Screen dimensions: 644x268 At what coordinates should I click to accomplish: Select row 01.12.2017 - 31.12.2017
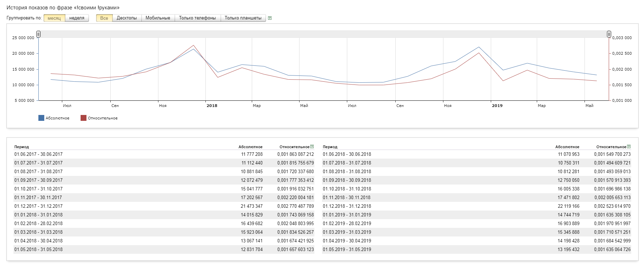tap(164, 206)
